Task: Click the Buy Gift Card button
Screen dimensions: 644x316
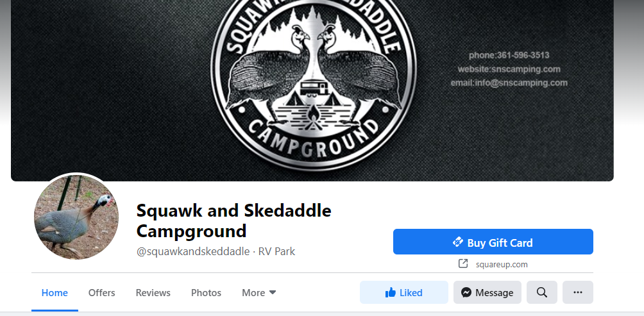Action: coord(493,242)
